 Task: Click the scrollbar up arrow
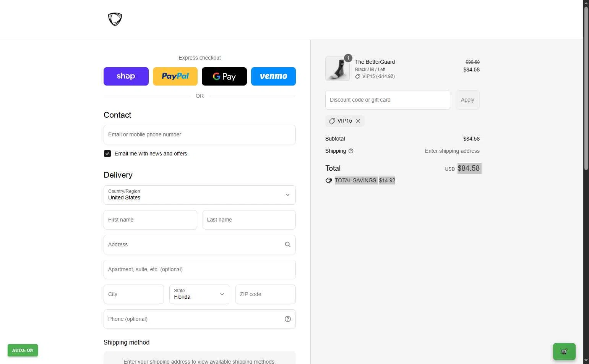pyautogui.click(x=586, y=3)
